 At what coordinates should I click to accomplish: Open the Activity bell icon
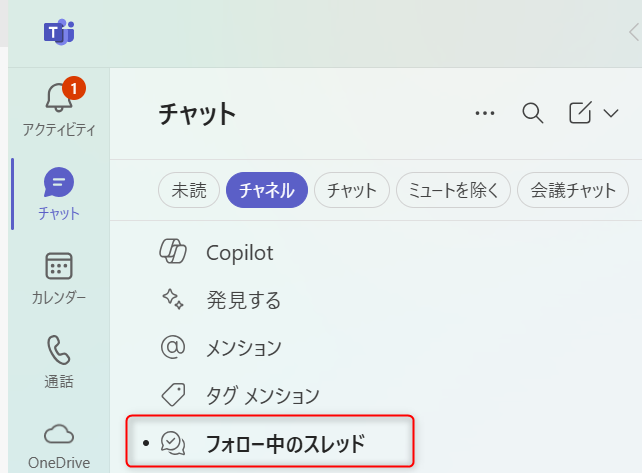pyautogui.click(x=59, y=97)
